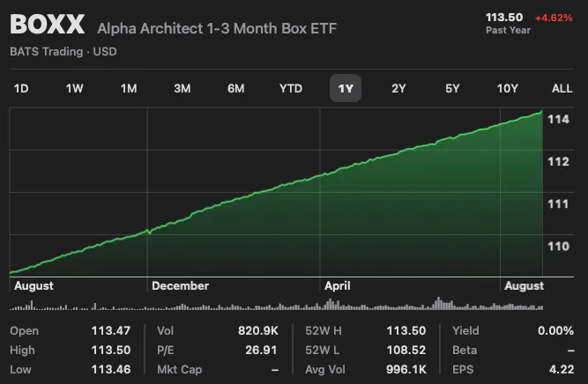Screen dimensions: 588x384
Task: Switch to 6M chart range
Action: tap(235, 88)
